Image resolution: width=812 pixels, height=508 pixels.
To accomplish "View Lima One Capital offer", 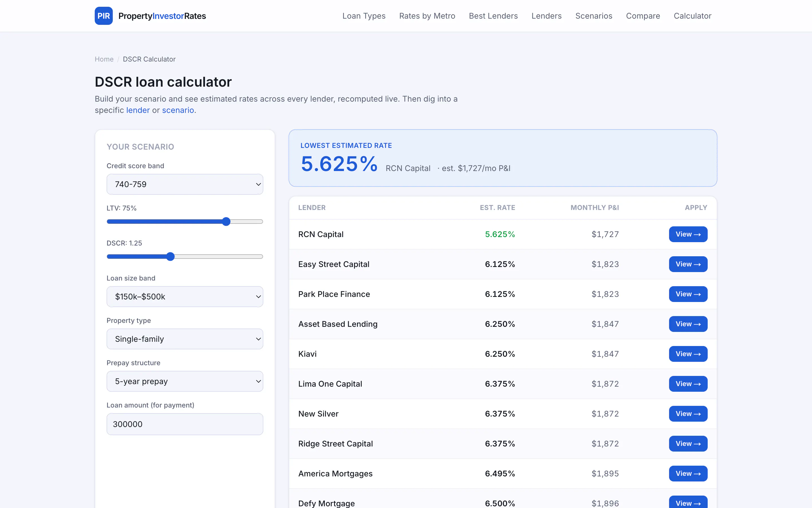I will 688,384.
